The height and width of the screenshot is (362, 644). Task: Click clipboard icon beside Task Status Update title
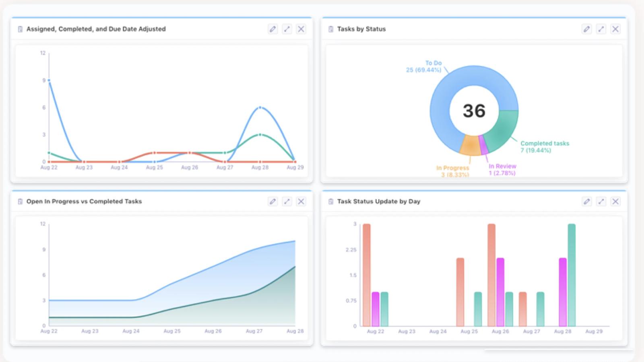(331, 202)
